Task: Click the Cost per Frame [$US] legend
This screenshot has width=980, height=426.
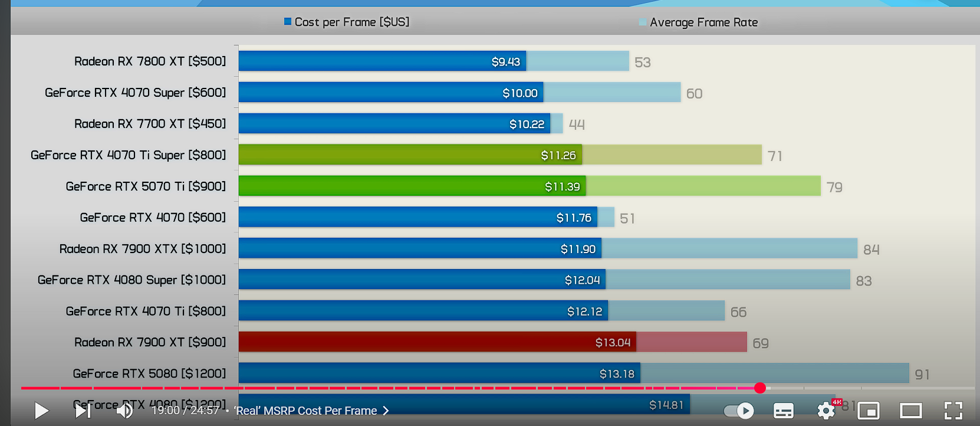Action: click(x=347, y=22)
